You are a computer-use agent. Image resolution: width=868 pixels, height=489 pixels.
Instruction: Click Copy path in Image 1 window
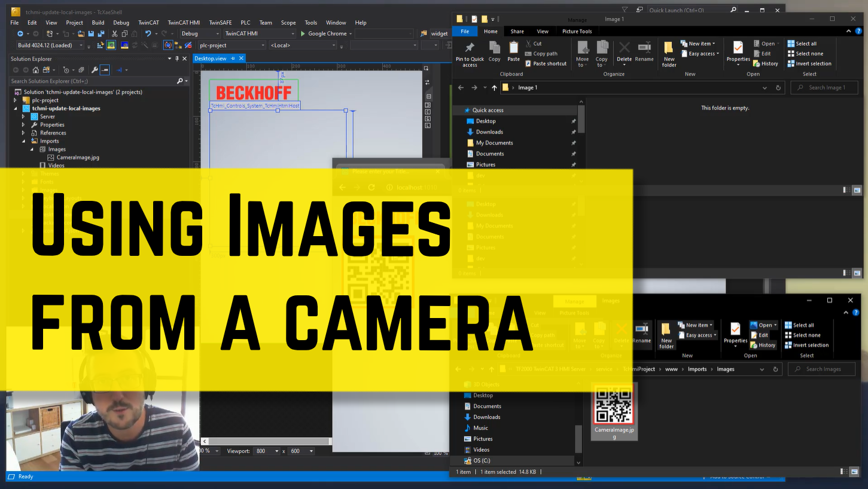541,54
